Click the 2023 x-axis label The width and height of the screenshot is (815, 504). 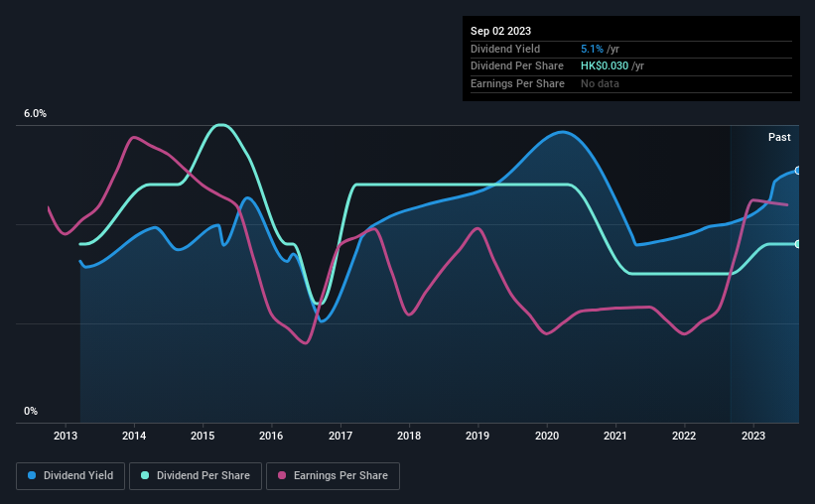click(753, 436)
